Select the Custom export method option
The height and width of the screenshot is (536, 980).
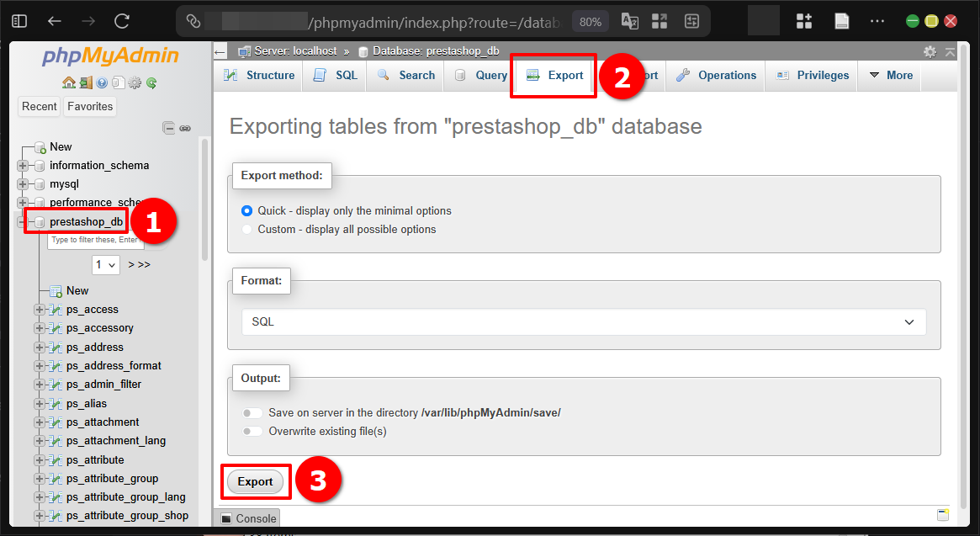coord(247,229)
